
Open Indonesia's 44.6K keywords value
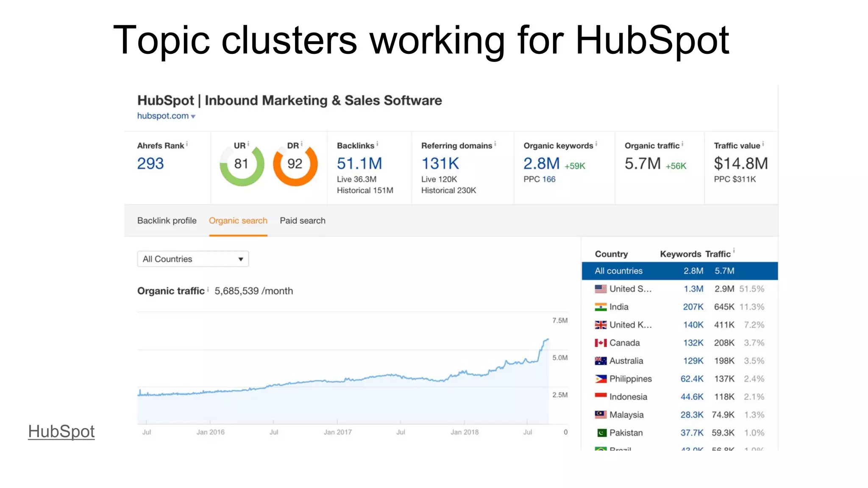pos(692,397)
